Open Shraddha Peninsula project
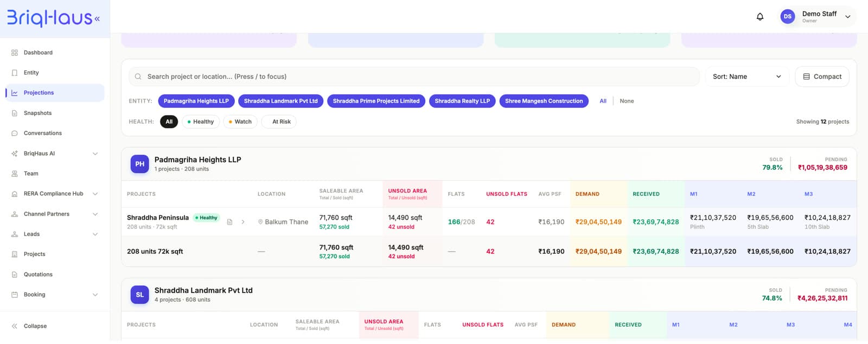Viewport: 868px width, 344px height. pos(158,218)
